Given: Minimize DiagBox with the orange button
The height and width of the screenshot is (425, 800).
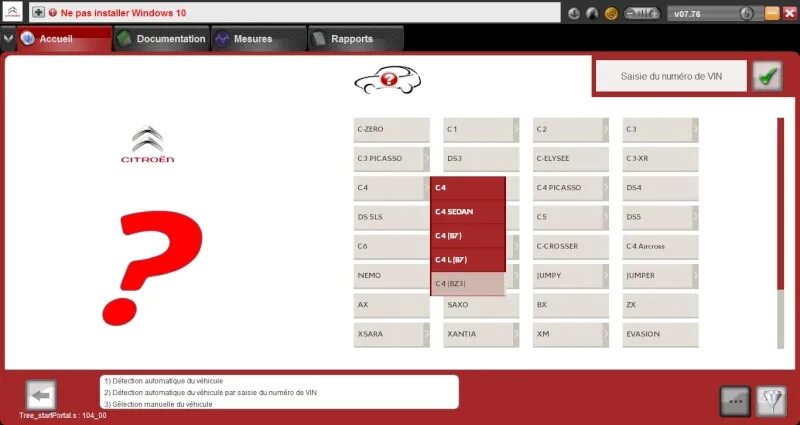Looking at the screenshot, I should [x=772, y=13].
